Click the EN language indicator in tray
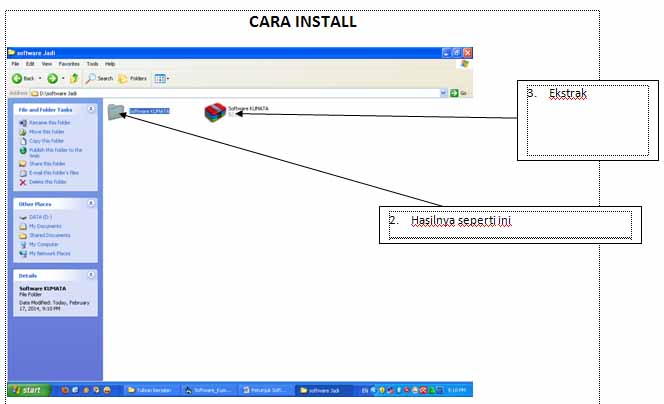The height and width of the screenshot is (404, 664). 365,390
